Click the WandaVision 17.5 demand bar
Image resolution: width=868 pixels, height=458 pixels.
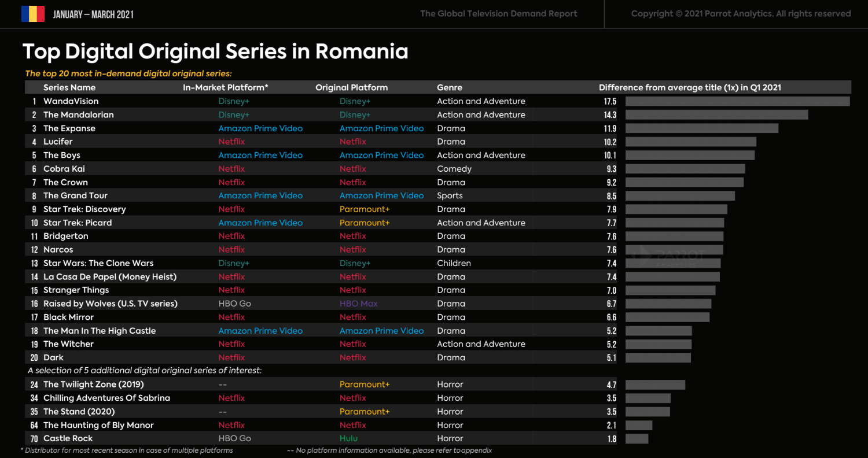[737, 101]
